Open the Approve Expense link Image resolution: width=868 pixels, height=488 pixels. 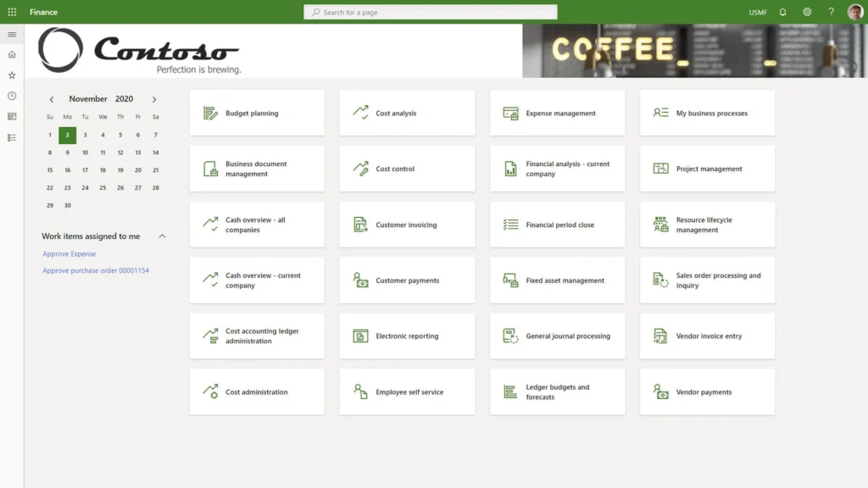[70, 254]
